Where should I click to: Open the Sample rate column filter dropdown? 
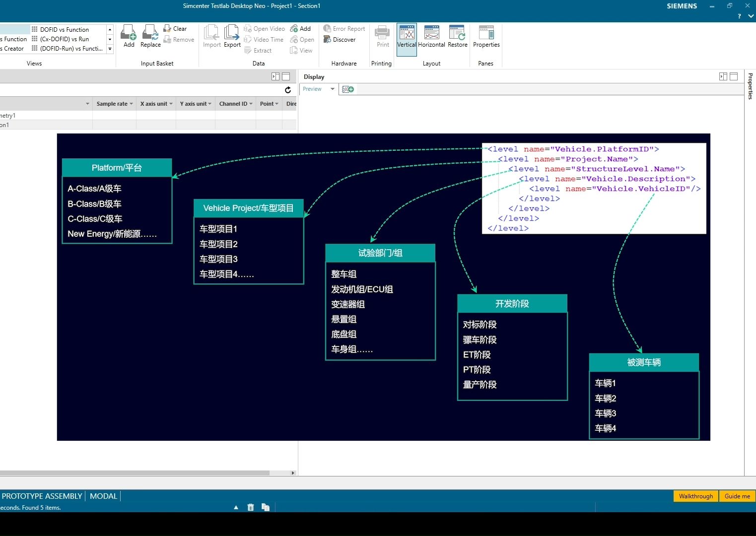click(x=131, y=104)
